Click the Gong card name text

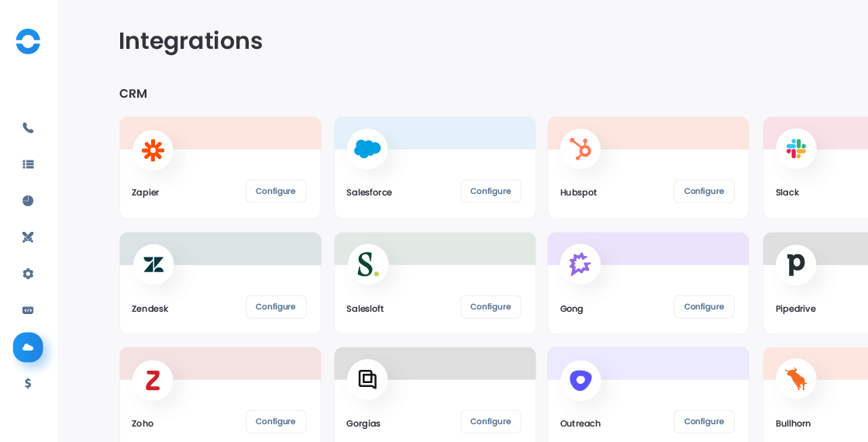[572, 309]
